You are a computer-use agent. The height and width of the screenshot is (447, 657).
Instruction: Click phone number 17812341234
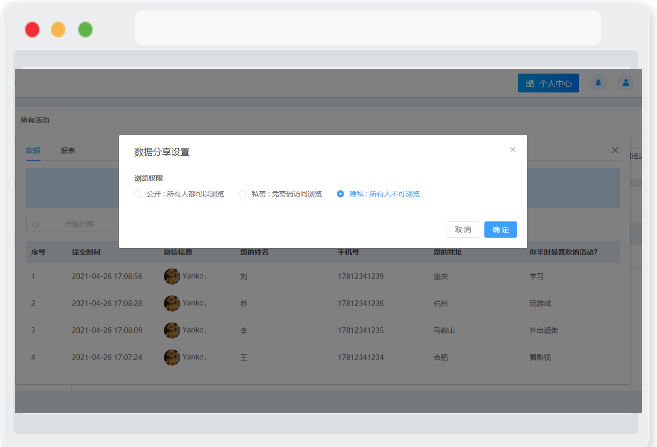pyautogui.click(x=361, y=357)
